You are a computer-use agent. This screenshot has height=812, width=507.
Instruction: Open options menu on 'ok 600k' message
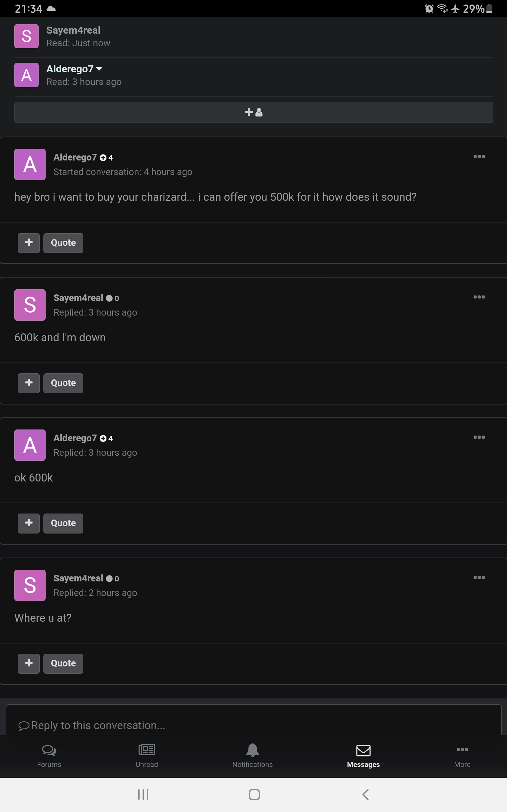(x=479, y=437)
